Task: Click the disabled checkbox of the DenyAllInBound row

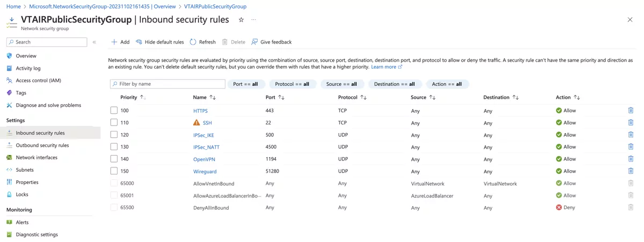Action: pyautogui.click(x=114, y=207)
